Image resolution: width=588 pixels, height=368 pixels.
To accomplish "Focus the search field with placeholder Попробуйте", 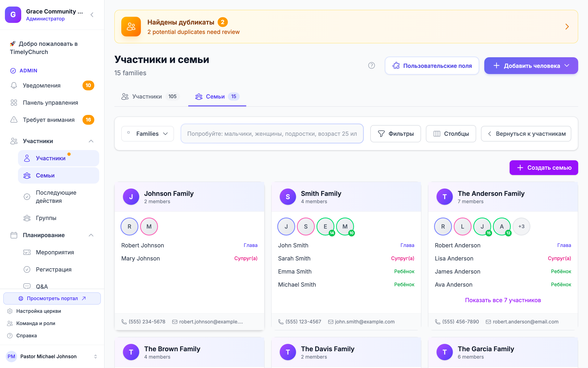I will point(272,134).
